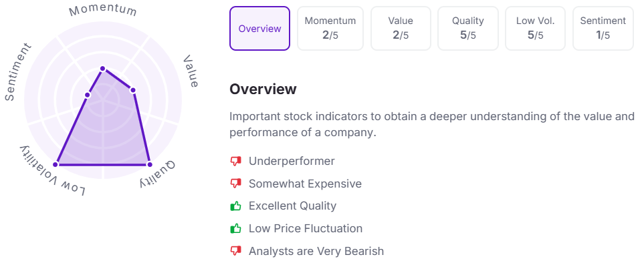Click the thumbs-down icon beside Somewhat Expensive
Viewport: 644px width, 263px height.
(x=235, y=184)
